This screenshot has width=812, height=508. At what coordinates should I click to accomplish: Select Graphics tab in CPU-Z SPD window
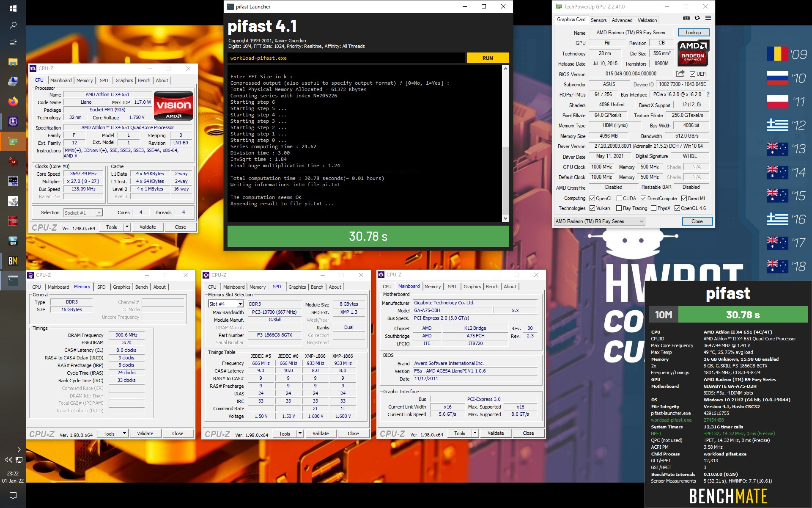click(x=297, y=287)
